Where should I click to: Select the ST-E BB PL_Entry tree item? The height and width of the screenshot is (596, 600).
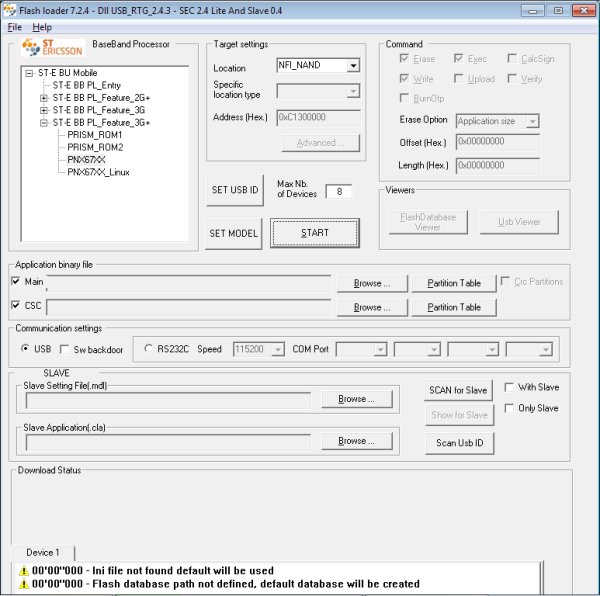coord(86,85)
